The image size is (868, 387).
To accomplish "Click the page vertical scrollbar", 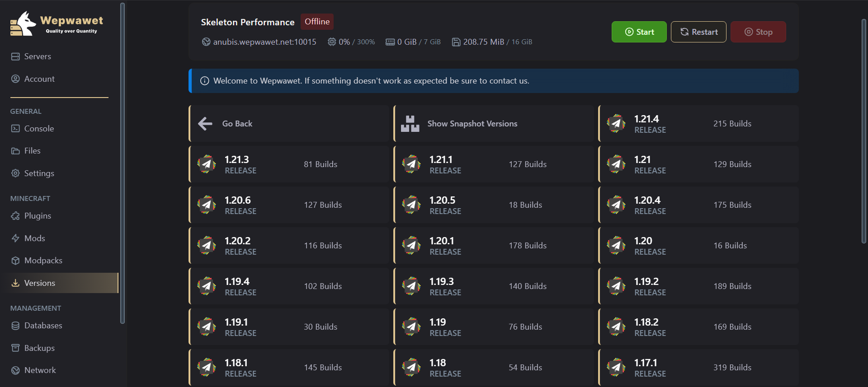I will tap(864, 131).
